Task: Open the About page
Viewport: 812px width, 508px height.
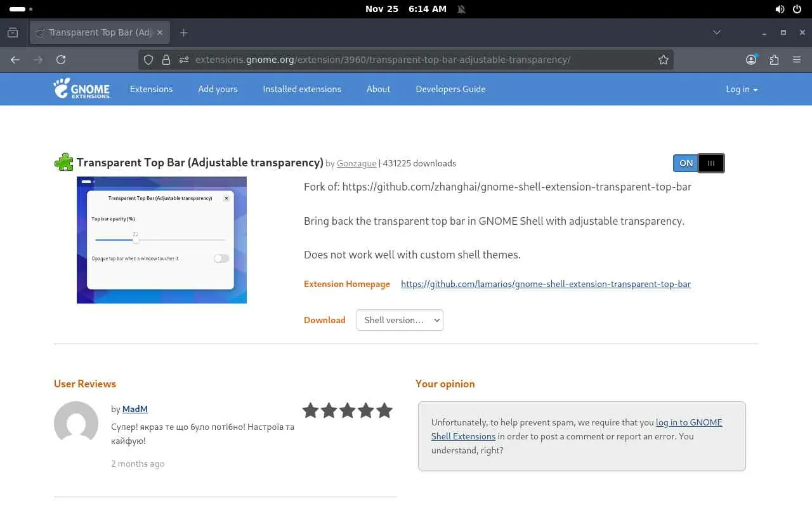Action: (x=378, y=89)
